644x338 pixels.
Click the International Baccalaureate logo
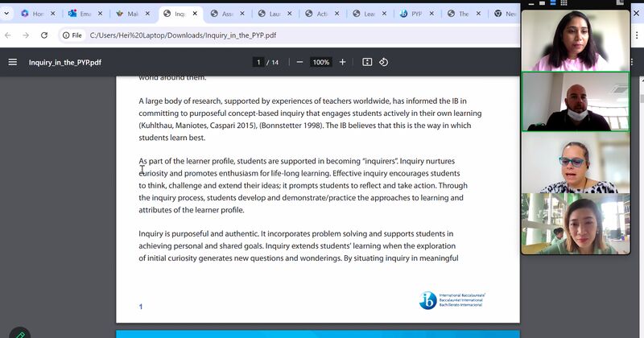coord(452,300)
